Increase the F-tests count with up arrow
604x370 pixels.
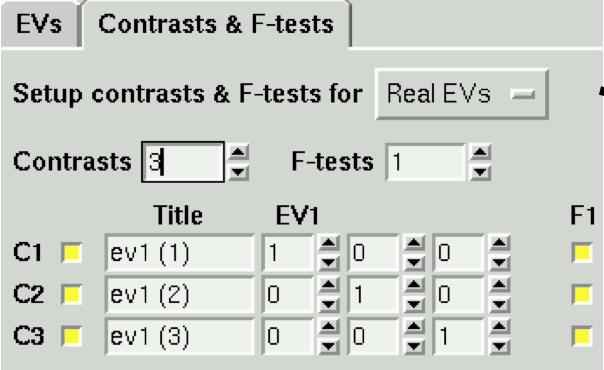(480, 152)
